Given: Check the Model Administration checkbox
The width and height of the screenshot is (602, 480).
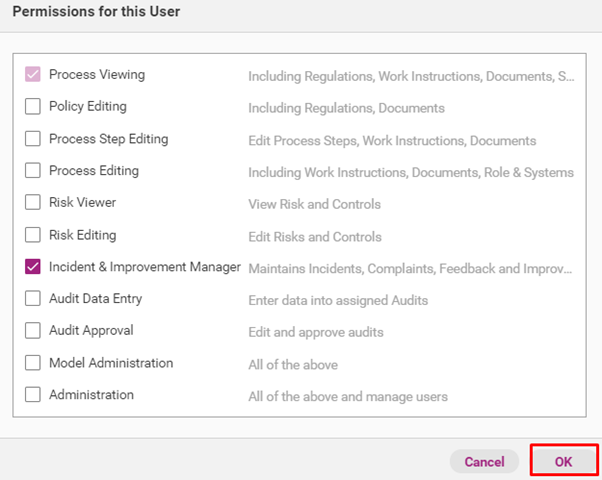Looking at the screenshot, I should [x=33, y=363].
